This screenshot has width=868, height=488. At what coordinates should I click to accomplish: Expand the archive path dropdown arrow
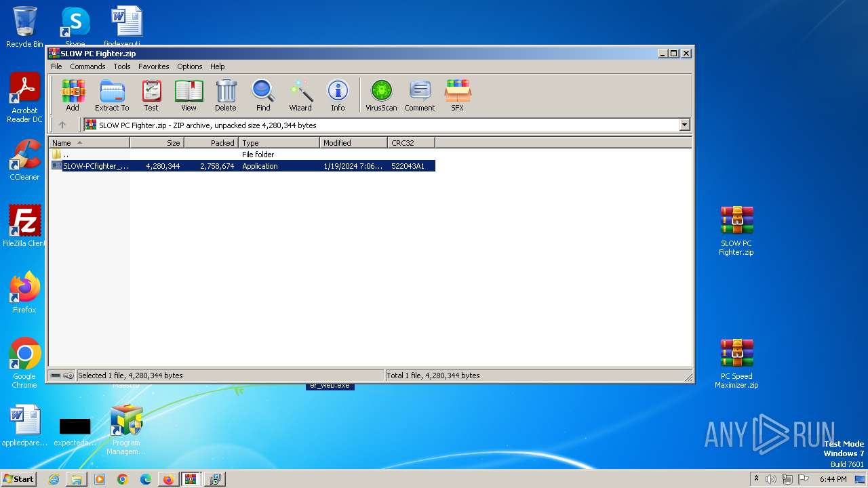(x=684, y=125)
